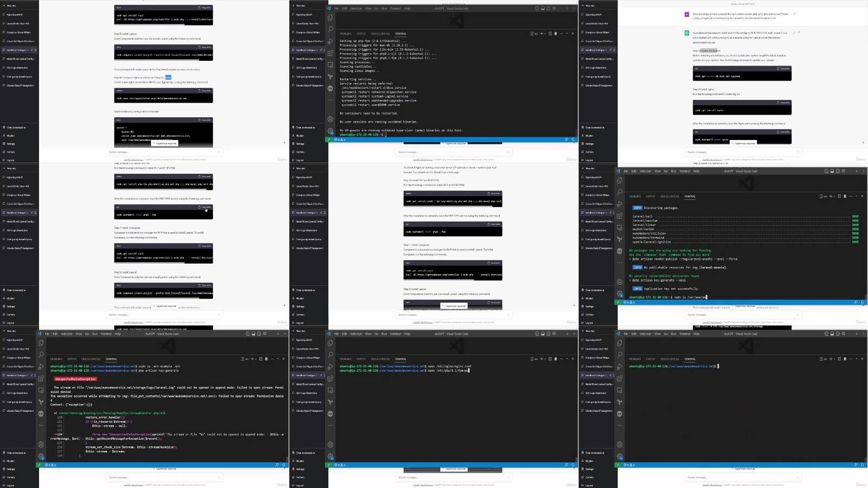The image size is (868, 488).
Task: Copy code of the sudo nano nginx command
Action: 205,91
